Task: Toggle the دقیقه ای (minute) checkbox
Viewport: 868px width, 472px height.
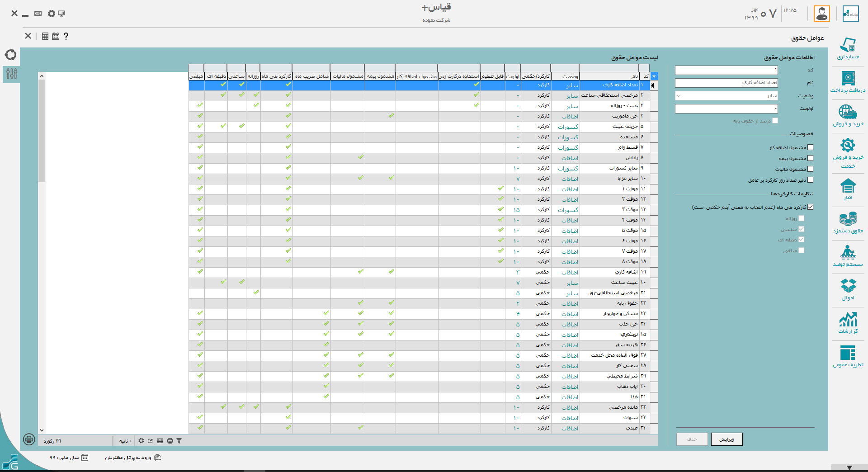Action: [802, 240]
